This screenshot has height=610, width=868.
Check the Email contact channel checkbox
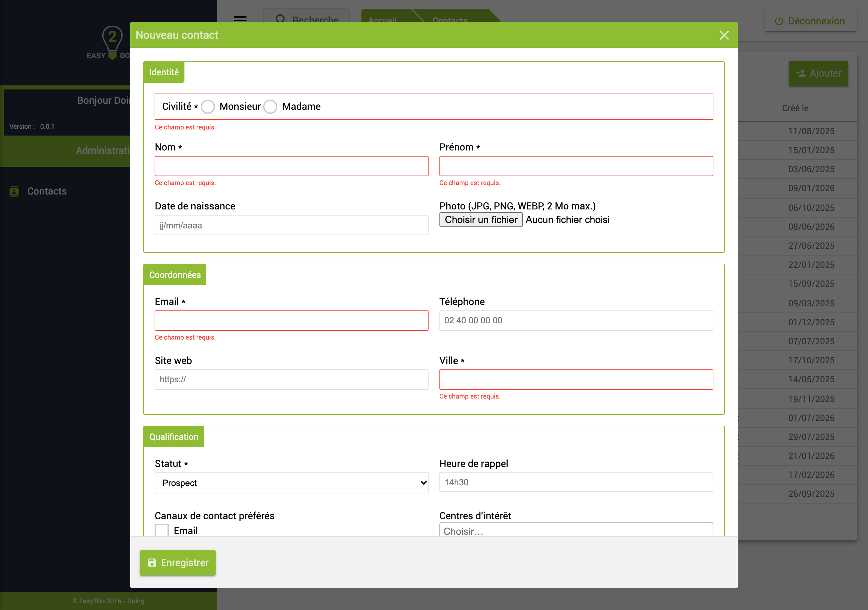[x=162, y=530]
